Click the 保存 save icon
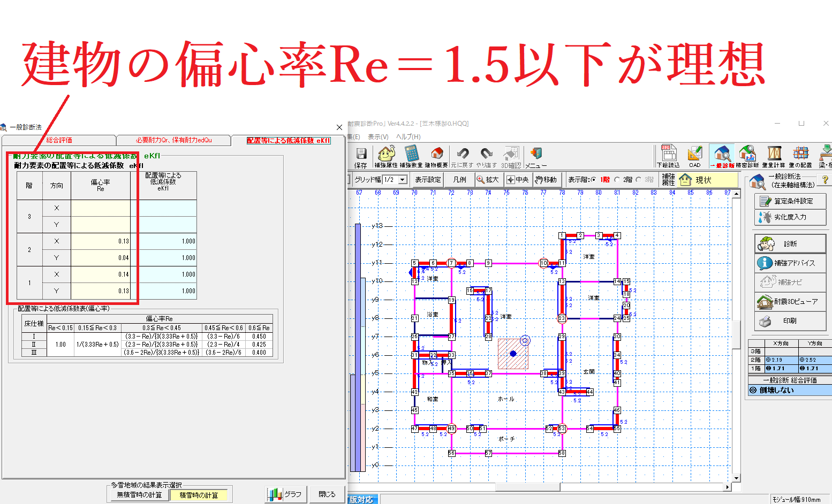Screen dimensions: 832x504 point(361,157)
